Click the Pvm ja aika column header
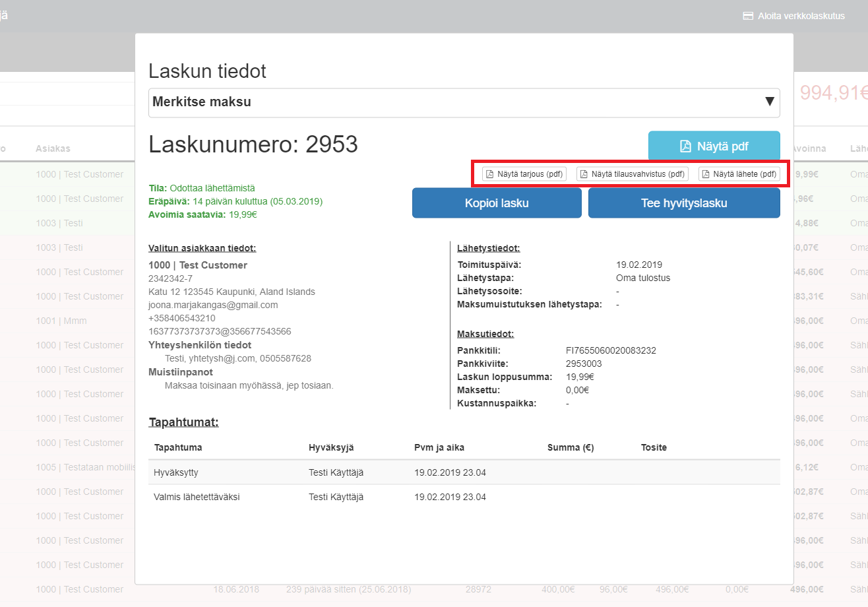Image resolution: width=868 pixels, height=607 pixels. [439, 447]
